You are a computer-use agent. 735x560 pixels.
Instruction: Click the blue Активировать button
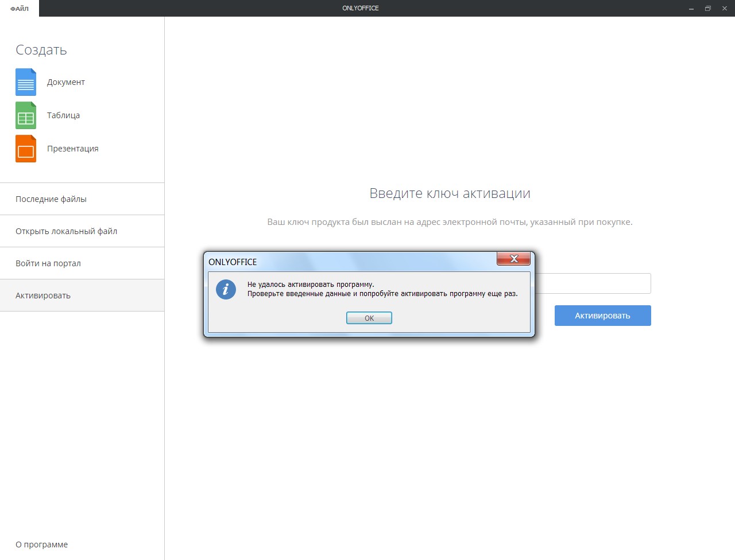pyautogui.click(x=602, y=316)
